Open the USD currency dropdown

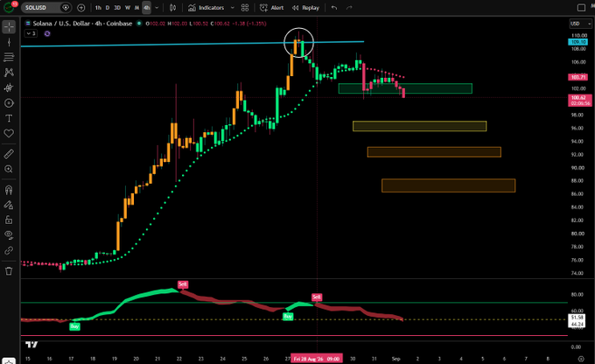tap(580, 24)
